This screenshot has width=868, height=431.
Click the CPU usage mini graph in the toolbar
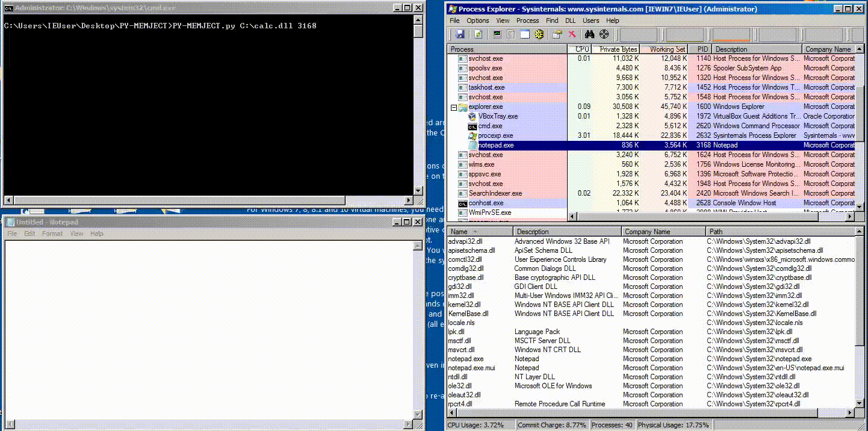coord(638,35)
